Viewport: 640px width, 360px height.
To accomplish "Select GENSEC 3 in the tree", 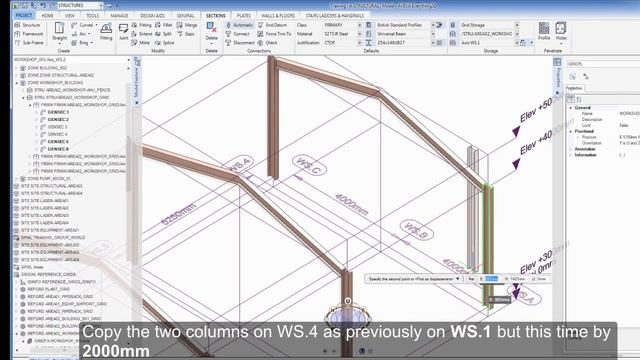I will pyautogui.click(x=58, y=127).
